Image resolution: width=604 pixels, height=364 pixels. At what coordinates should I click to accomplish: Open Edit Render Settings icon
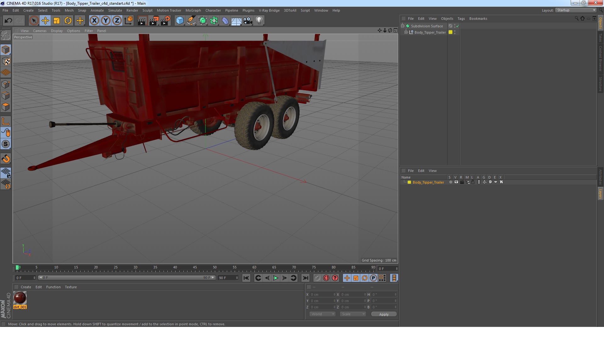(165, 21)
